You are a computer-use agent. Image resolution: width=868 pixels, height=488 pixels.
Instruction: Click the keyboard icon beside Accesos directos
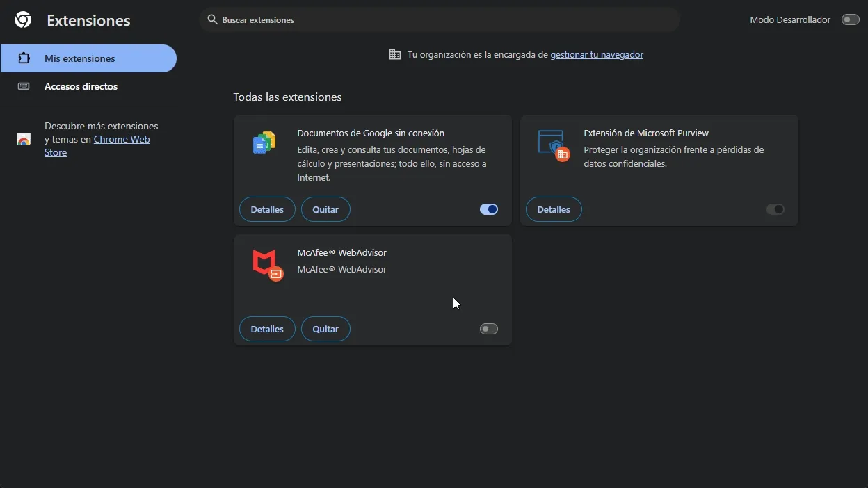pyautogui.click(x=24, y=86)
